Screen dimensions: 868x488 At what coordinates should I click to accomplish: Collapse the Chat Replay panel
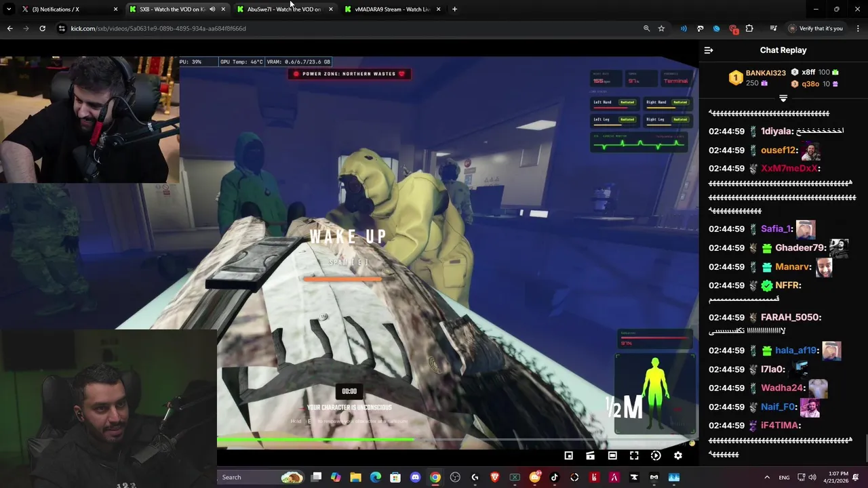click(x=709, y=50)
